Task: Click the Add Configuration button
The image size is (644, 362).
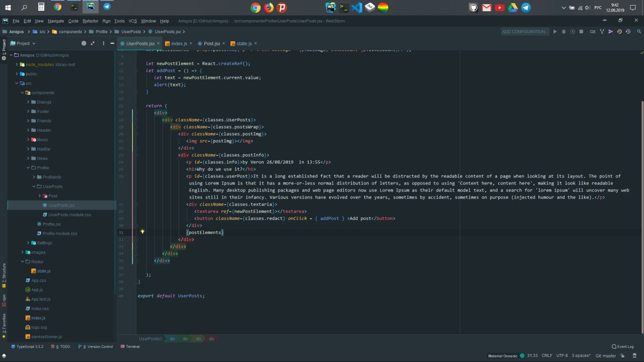Action: (525, 32)
